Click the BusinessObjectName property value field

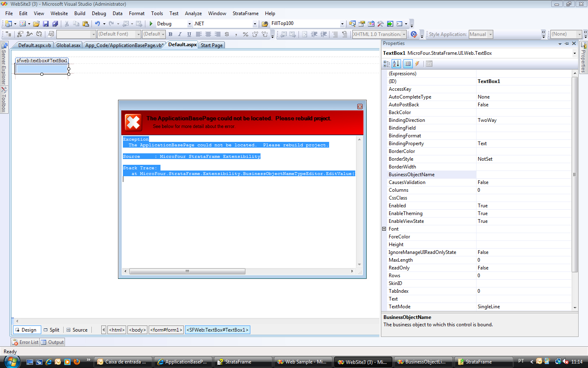click(x=523, y=175)
